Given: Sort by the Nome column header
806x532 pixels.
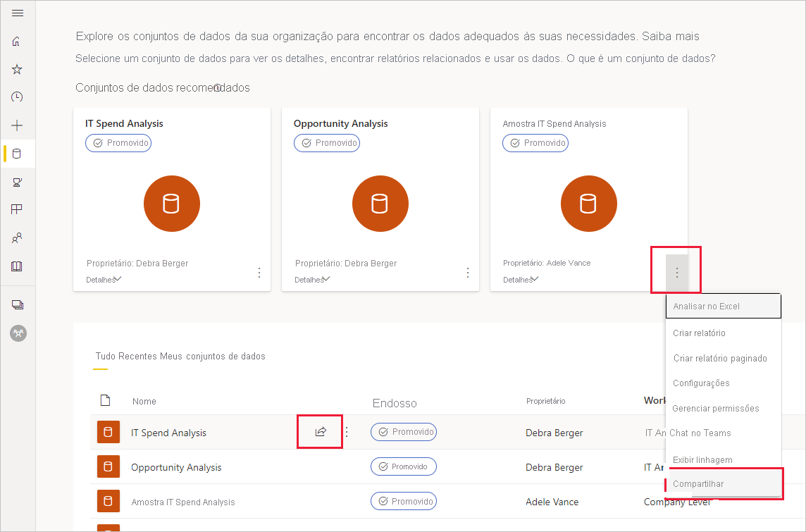Looking at the screenshot, I should pyautogui.click(x=144, y=402).
